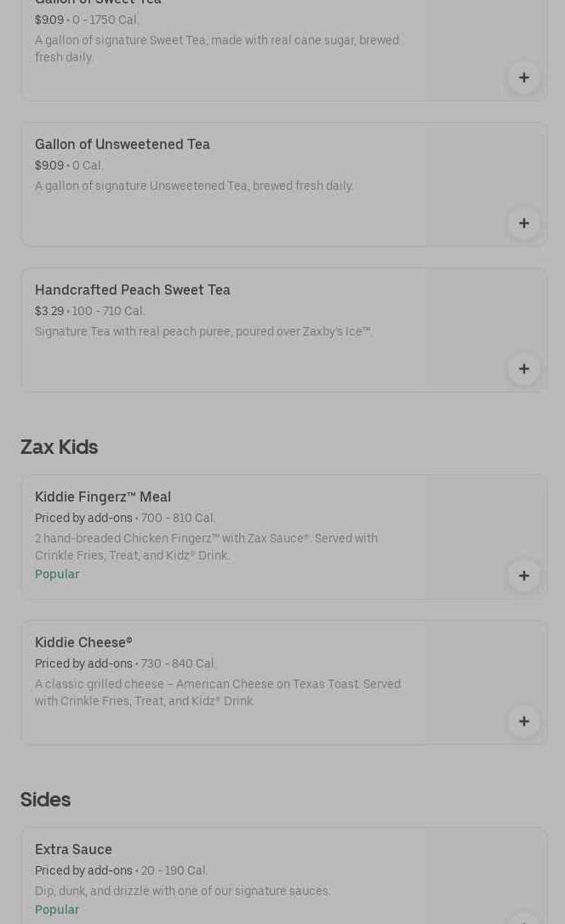Image resolution: width=565 pixels, height=924 pixels.
Task: Add Handcrafted Peach Sweet Tea to cart
Action: tap(523, 369)
